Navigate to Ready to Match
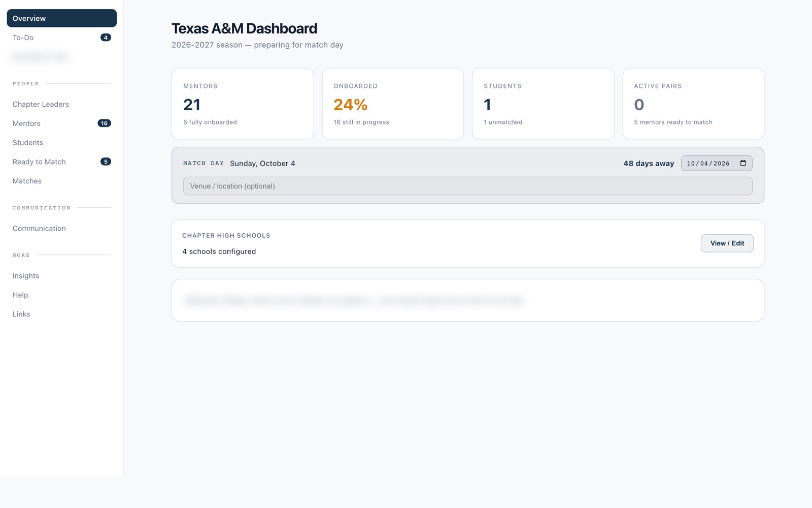Viewport: 812px width, 508px height. click(x=62, y=162)
